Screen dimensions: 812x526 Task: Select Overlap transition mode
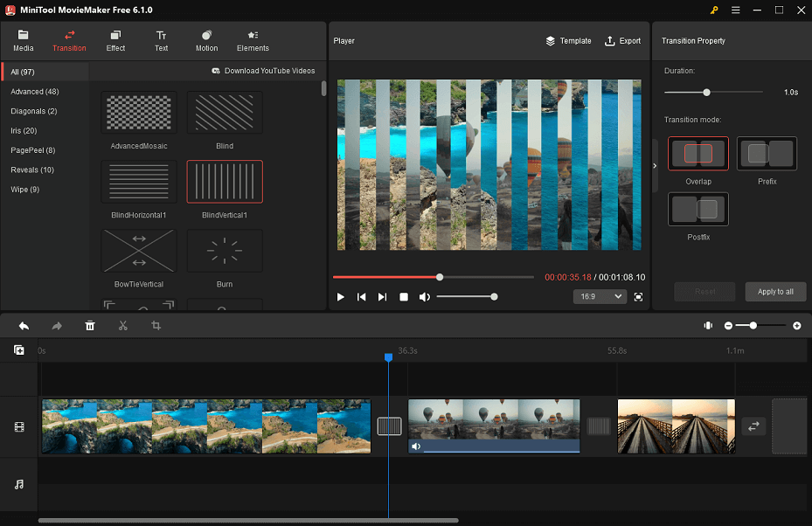(698, 154)
